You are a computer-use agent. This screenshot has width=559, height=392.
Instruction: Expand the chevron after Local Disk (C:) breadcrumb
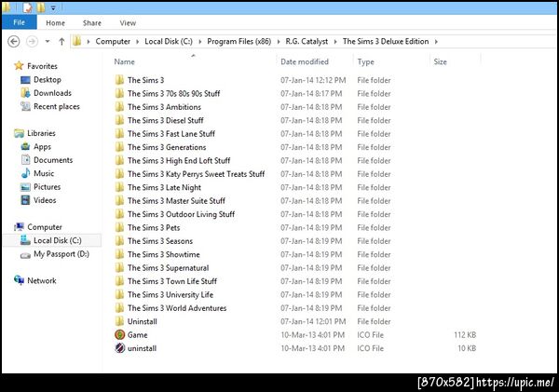coord(199,42)
